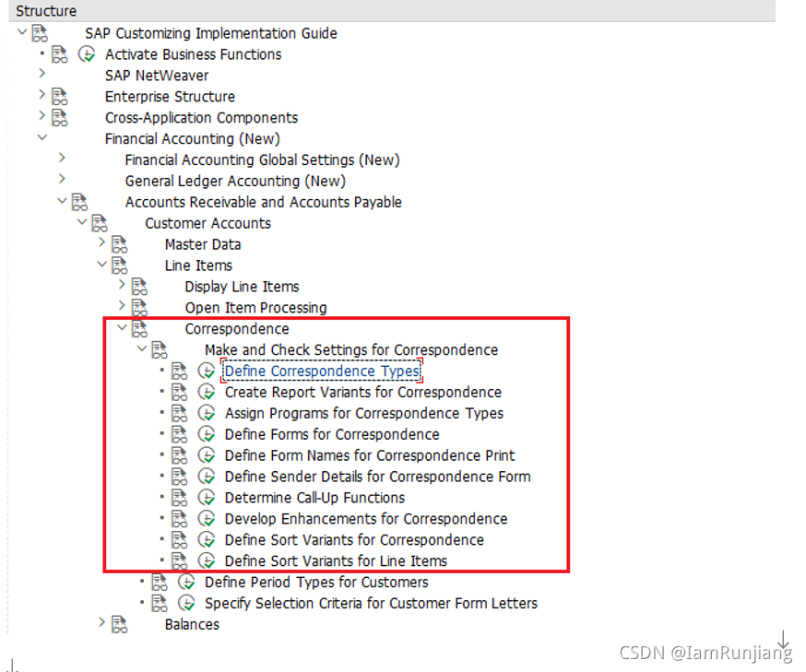
Task: Select Define Period Types for Customers
Action: point(316,582)
